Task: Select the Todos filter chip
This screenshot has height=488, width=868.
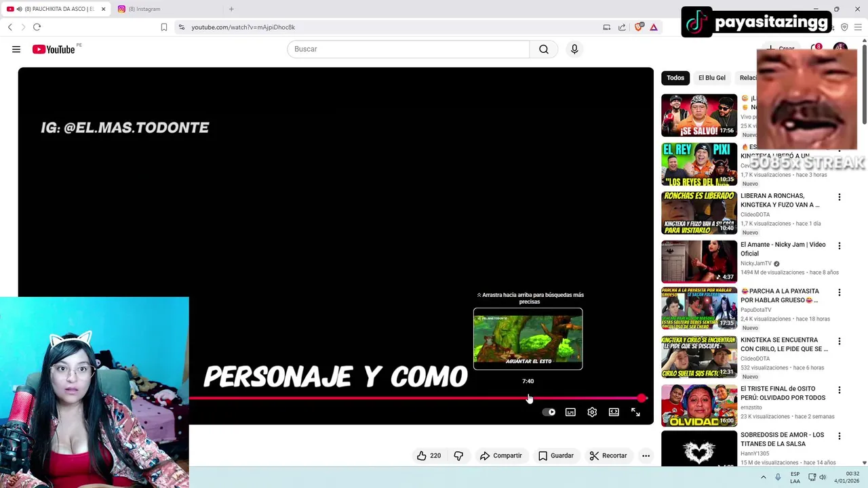Action: [675, 78]
